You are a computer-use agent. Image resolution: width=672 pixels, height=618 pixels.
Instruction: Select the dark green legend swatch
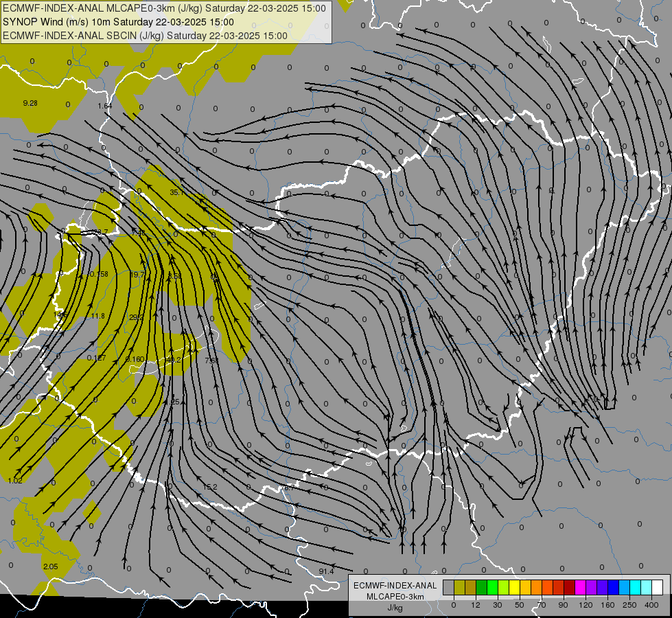click(x=482, y=588)
